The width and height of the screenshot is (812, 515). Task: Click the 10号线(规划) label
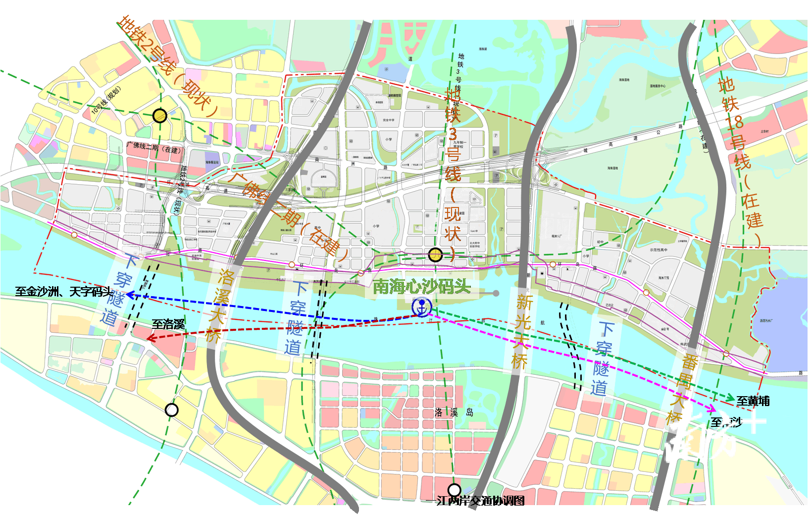point(106,100)
